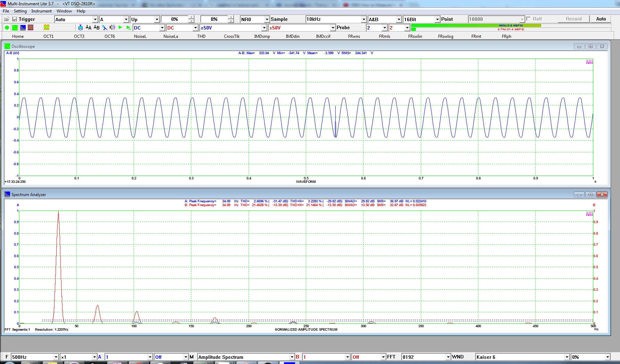The image size is (620, 364).
Task: Open the FFT size 8192 dropdown
Action: 448,357
